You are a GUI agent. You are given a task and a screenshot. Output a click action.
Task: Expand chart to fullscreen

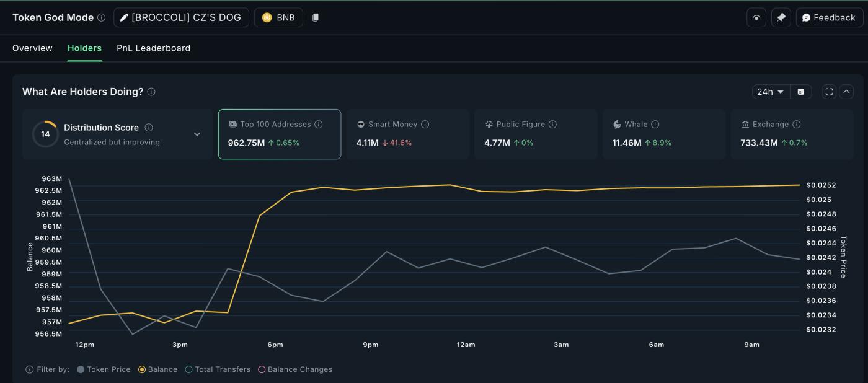(x=829, y=92)
